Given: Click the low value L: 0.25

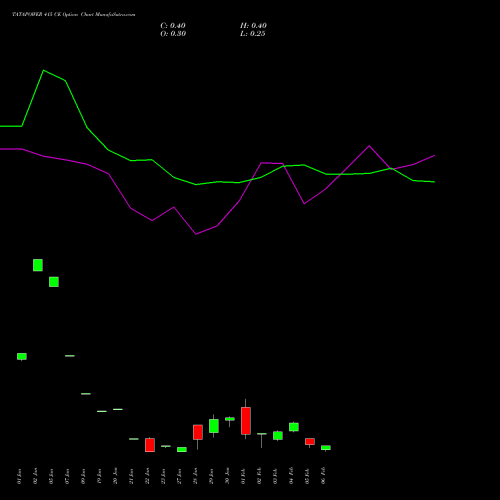Looking at the screenshot, I should 253,34.
